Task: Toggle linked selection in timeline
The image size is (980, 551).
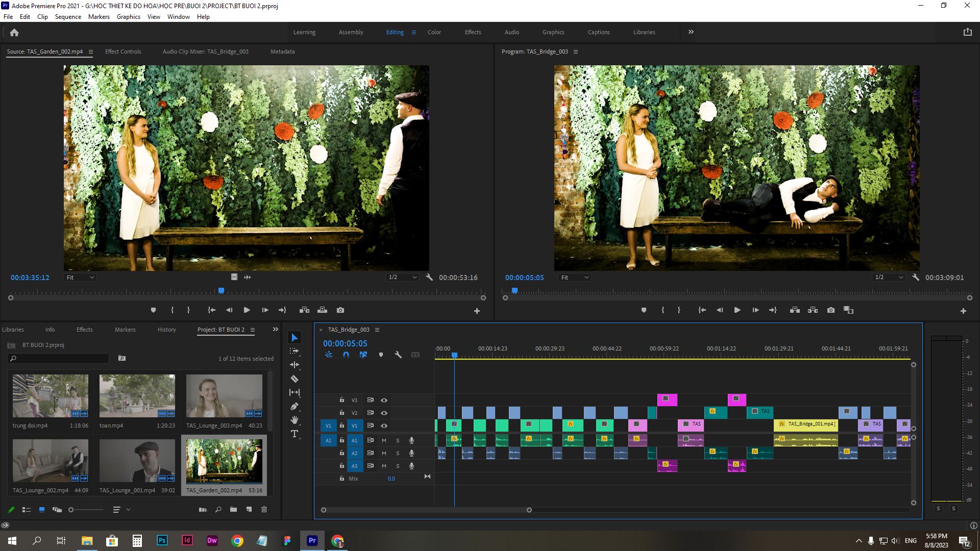Action: point(363,355)
